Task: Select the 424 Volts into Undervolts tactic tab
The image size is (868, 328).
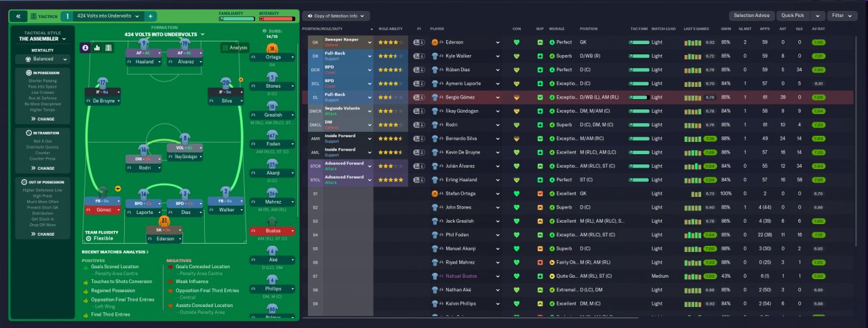Action: pyautogui.click(x=108, y=16)
